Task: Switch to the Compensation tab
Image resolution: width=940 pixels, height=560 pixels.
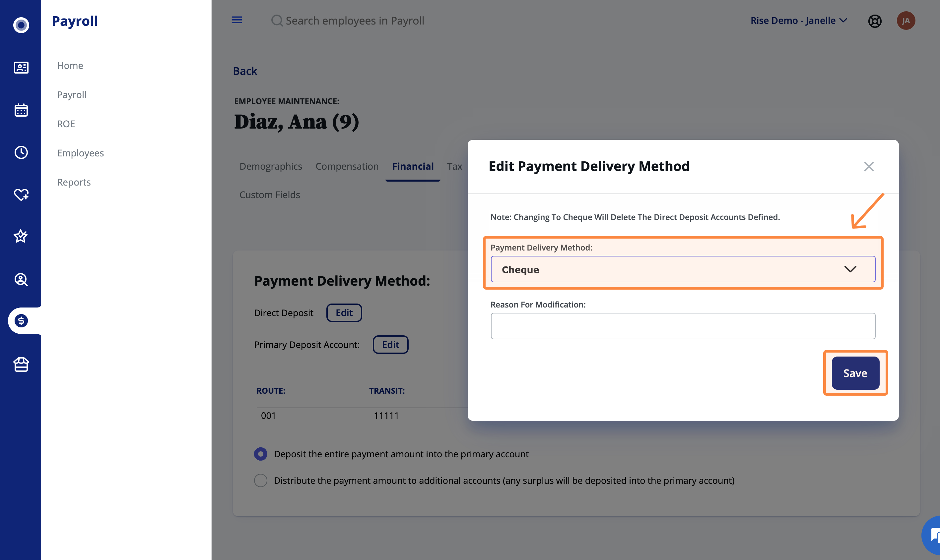Action: click(x=347, y=166)
